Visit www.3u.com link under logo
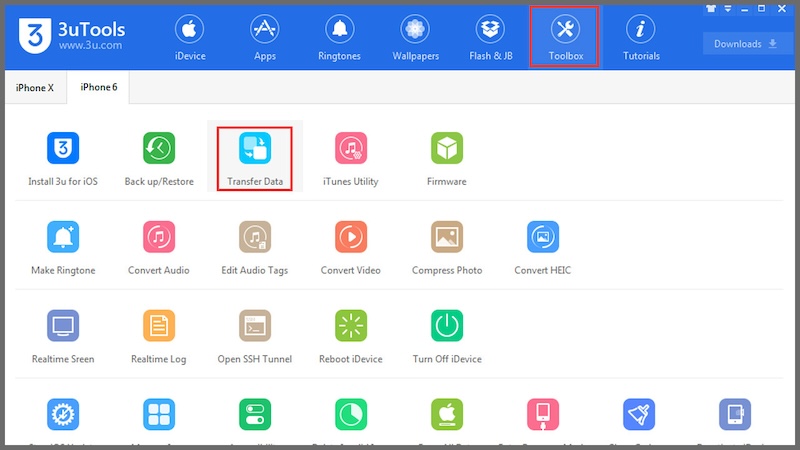Viewport: 800px width, 450px height. tap(90, 45)
